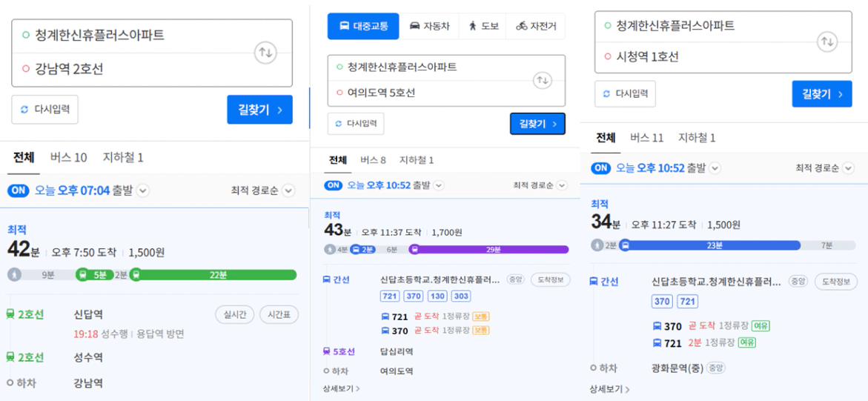Click 길찾기 button for 시청역 1호선
868x401 pixels.
tap(822, 93)
